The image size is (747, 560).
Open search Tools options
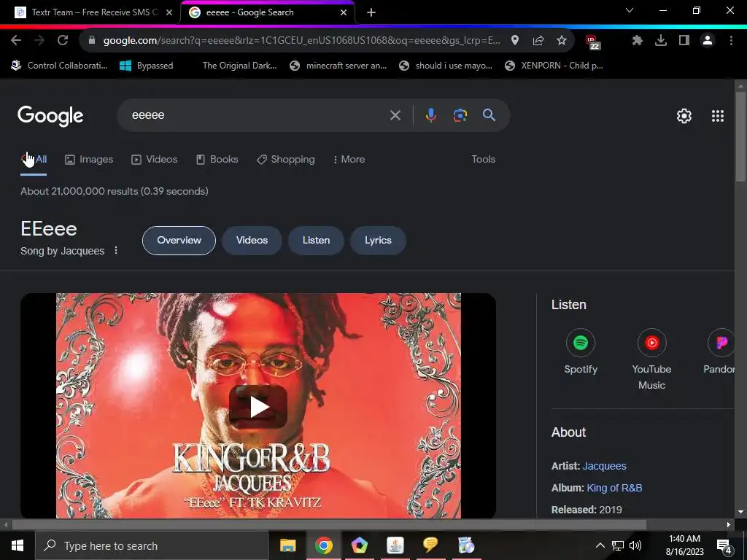(483, 160)
